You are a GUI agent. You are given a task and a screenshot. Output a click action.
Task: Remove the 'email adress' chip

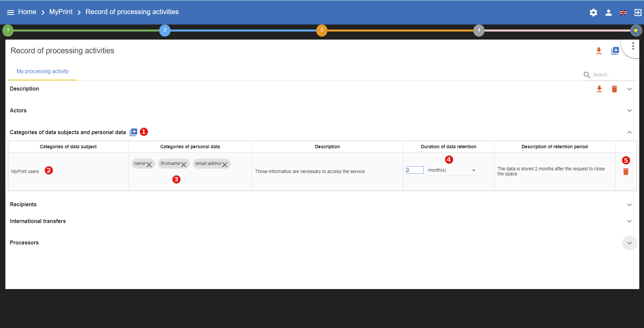(225, 164)
